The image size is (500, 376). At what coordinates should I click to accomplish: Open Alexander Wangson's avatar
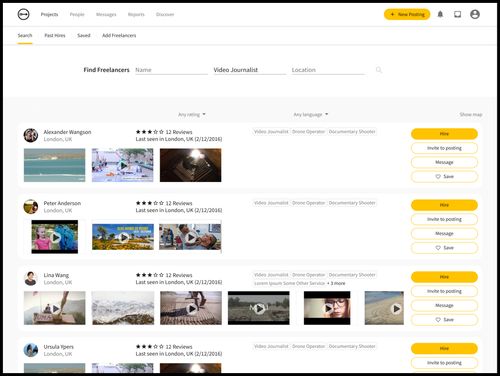coord(31,135)
